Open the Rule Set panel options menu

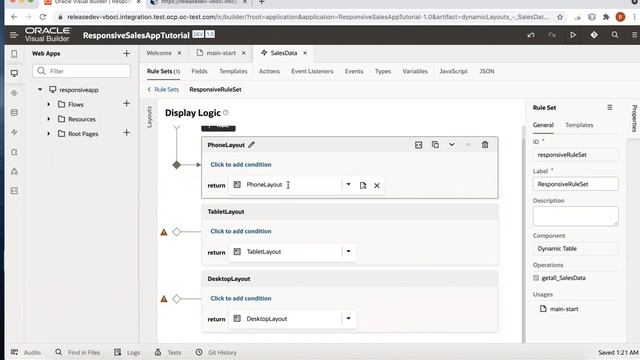[x=609, y=107]
